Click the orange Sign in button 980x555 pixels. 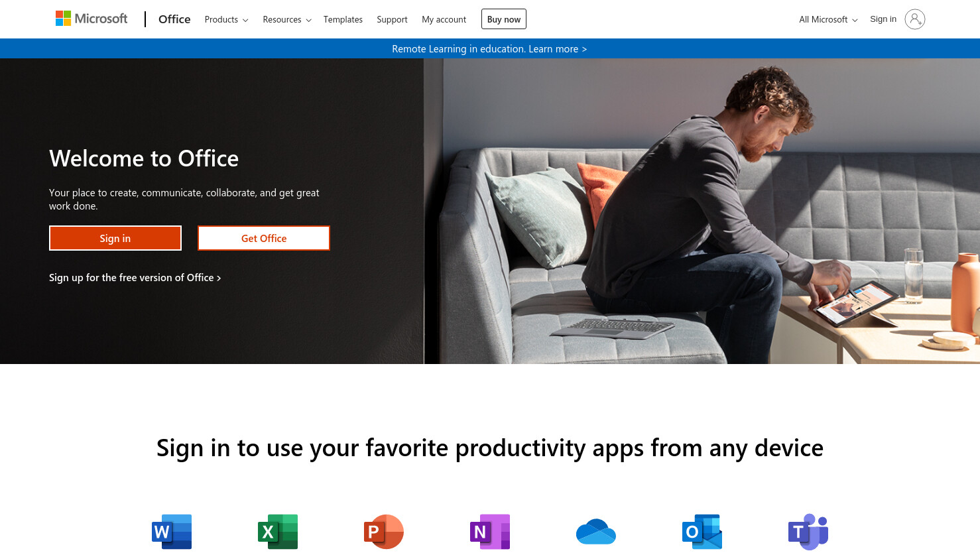[115, 238]
